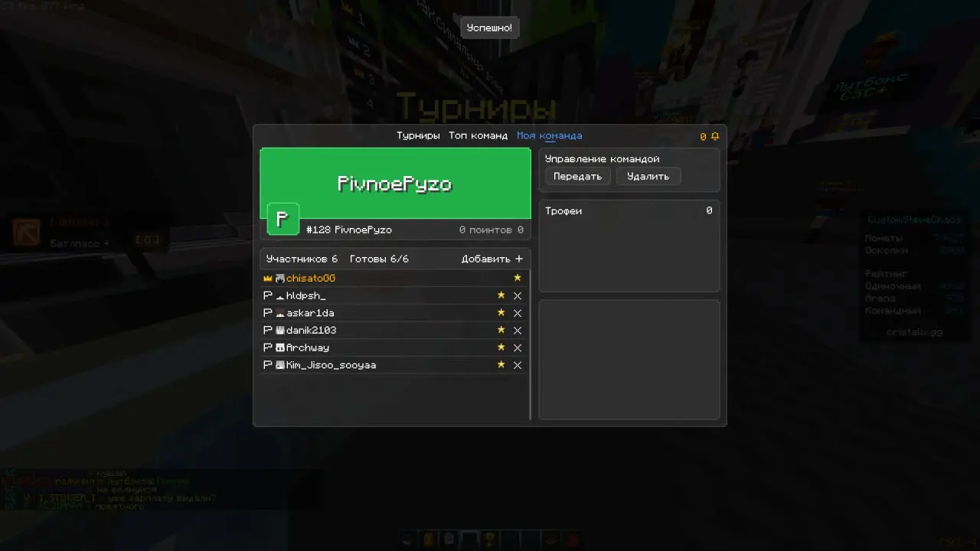Image resolution: width=980 pixels, height=551 pixels.
Task: Click the members list scrollbar
Action: point(530,344)
